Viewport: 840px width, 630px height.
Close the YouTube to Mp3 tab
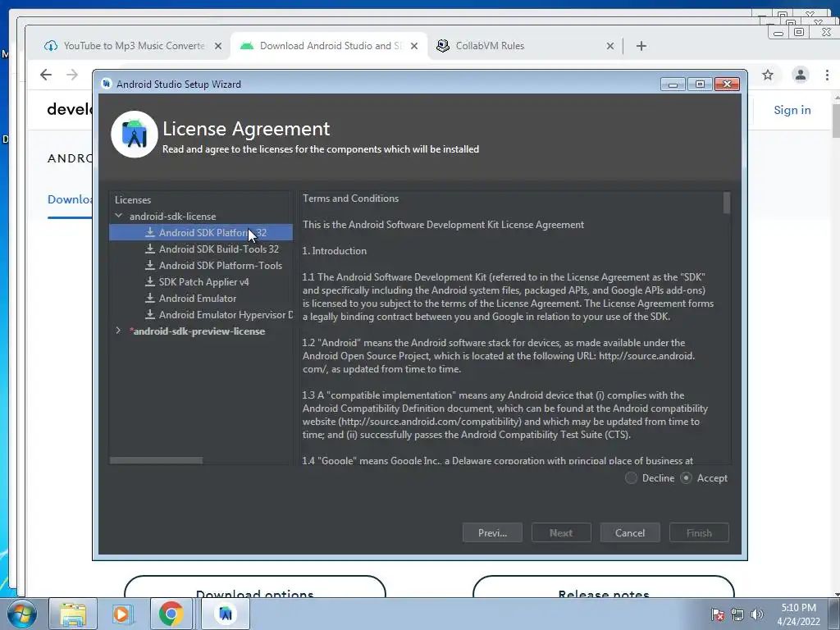point(218,46)
